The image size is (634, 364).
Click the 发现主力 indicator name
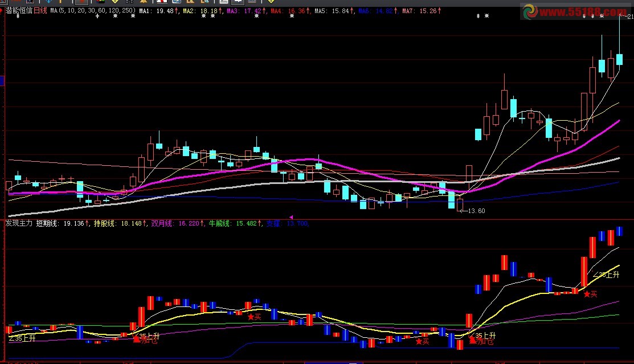[x=19, y=223]
